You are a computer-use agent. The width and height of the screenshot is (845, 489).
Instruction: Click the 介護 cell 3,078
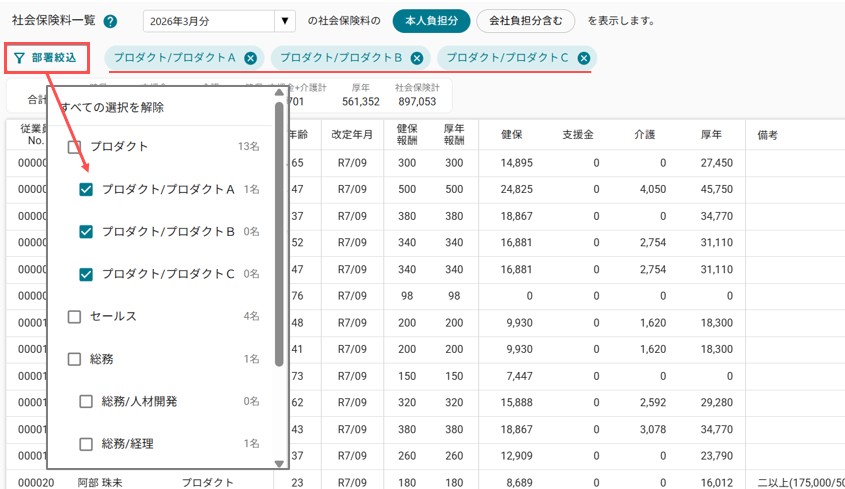pos(653,429)
